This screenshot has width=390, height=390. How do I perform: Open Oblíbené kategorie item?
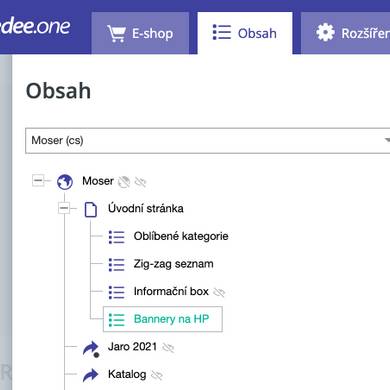(x=181, y=236)
